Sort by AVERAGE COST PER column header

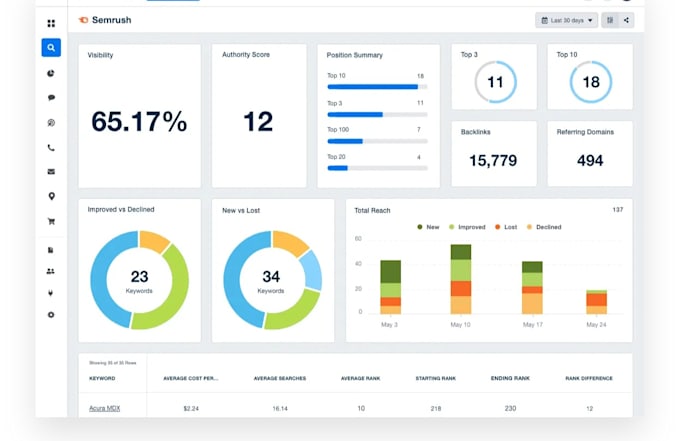[x=191, y=378]
